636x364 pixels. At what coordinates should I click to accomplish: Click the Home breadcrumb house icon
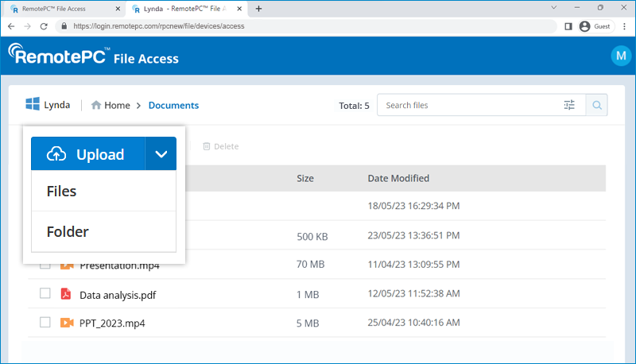coord(96,105)
